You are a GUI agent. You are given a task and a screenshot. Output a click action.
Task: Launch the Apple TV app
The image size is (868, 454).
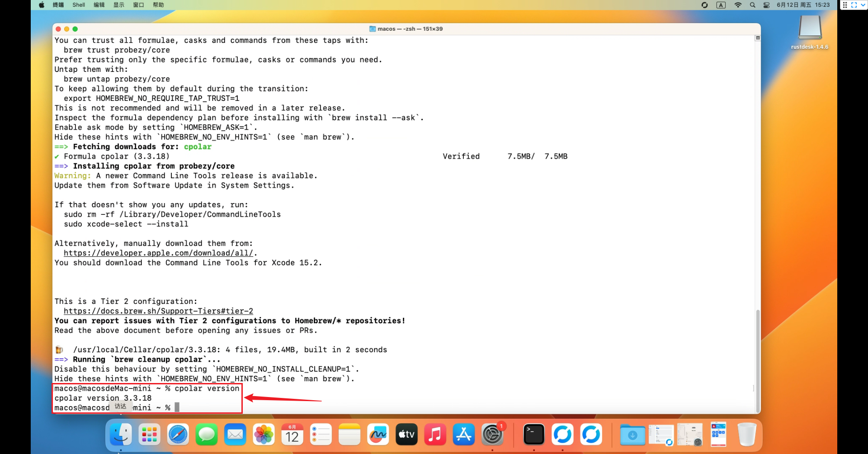406,435
